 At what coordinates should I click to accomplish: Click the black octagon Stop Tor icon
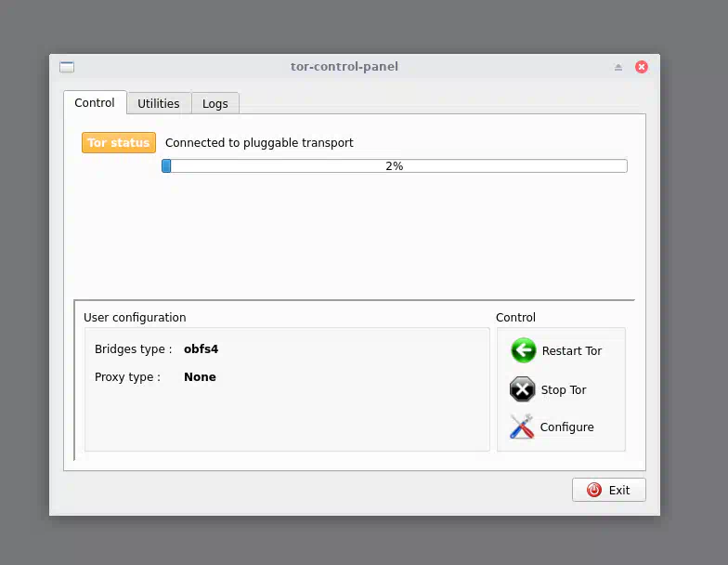point(522,389)
